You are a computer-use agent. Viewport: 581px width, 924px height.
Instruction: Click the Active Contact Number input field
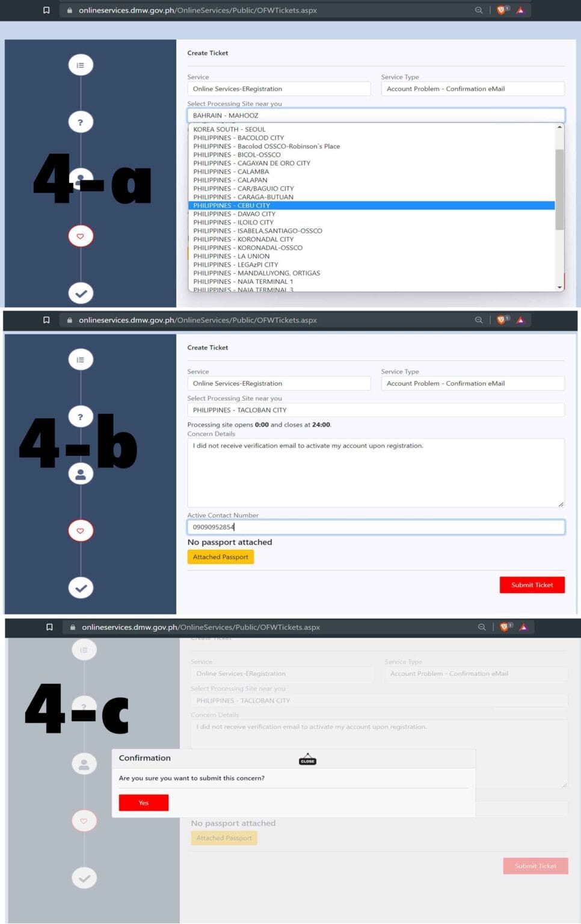(x=375, y=526)
